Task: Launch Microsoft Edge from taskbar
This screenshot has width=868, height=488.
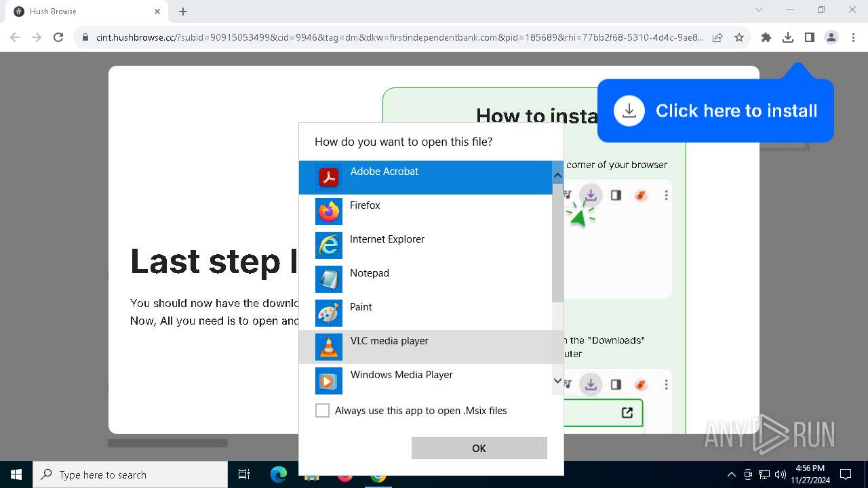Action: coord(279,474)
